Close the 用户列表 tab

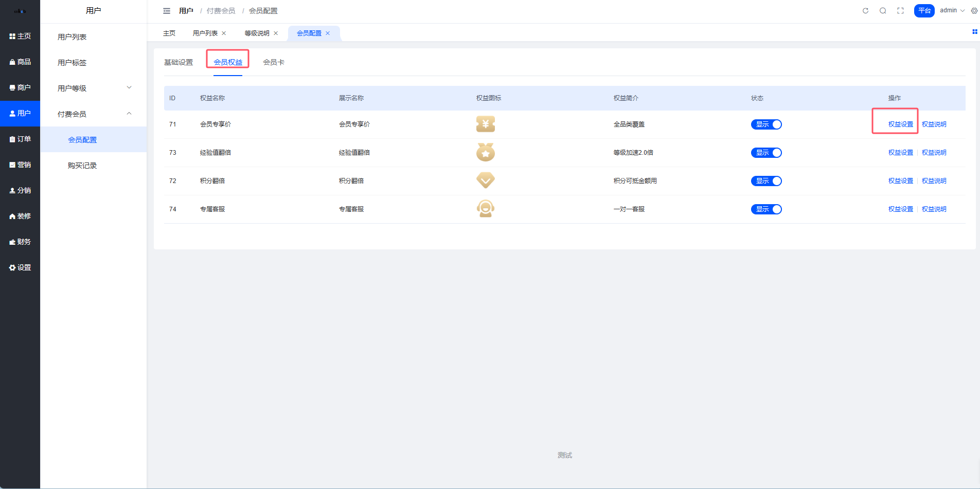(224, 33)
